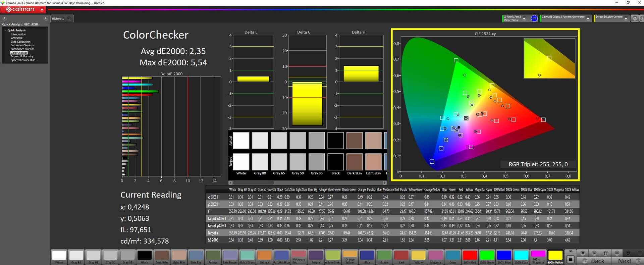Add a new history tab with plus icon
Screen dimensions: 644x265
(69, 19)
